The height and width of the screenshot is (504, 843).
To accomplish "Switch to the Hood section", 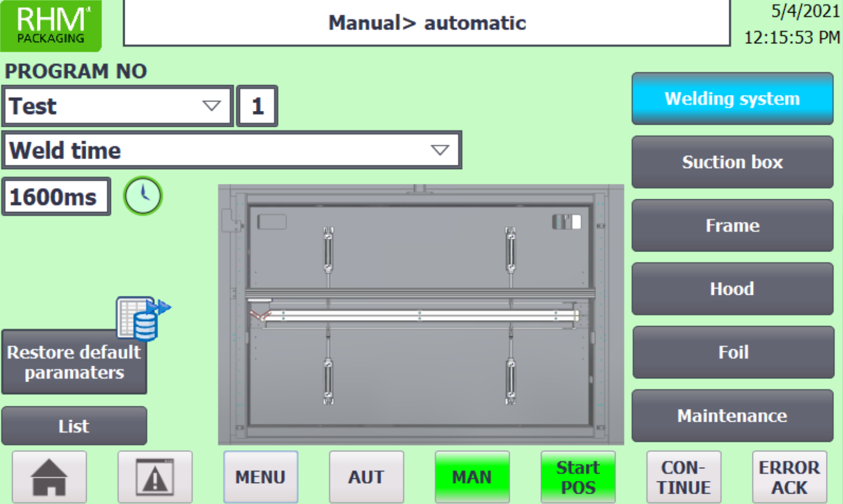I will 732,289.
